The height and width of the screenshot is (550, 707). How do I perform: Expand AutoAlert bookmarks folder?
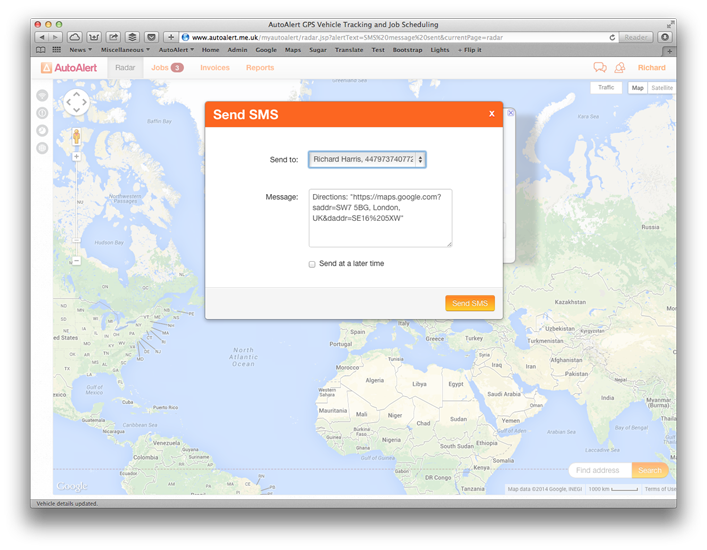tap(176, 50)
